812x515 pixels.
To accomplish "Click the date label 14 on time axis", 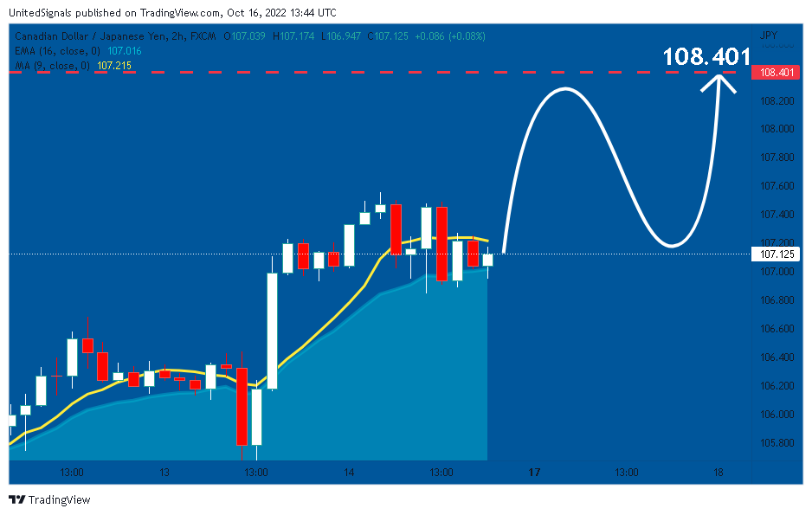I will point(349,473).
